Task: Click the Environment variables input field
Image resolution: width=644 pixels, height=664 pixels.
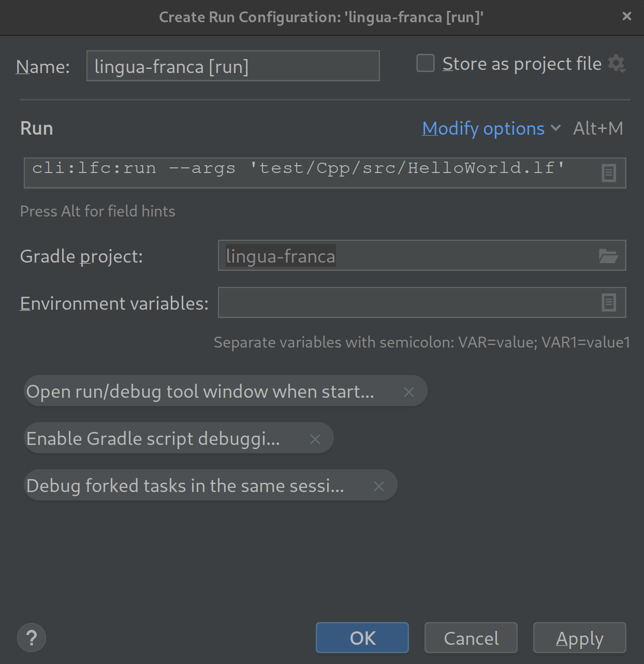Action: pyautogui.click(x=404, y=302)
